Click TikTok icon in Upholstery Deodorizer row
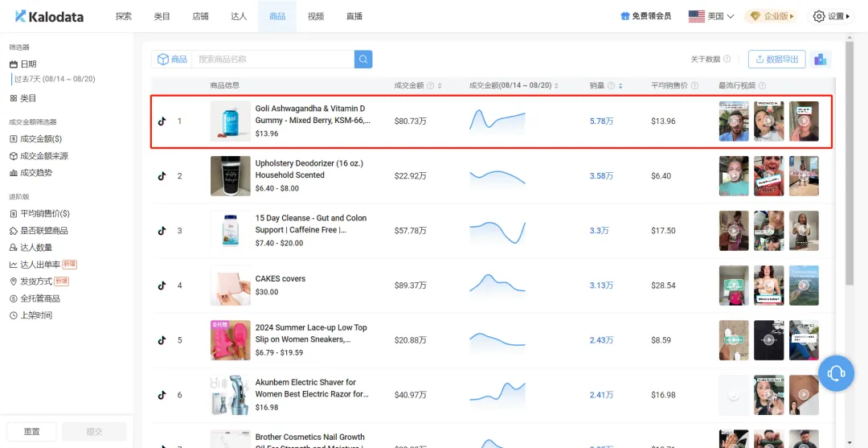Screen dimensions: 868x448 [x=162, y=175]
